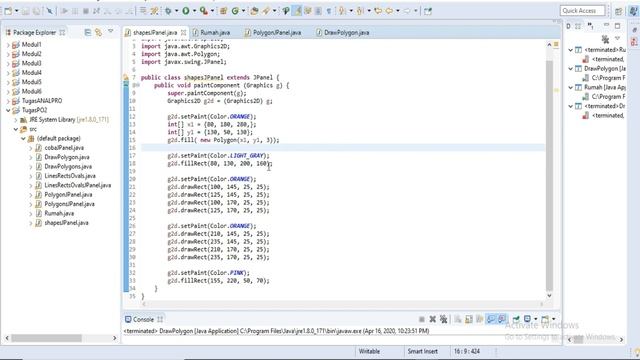Open the Back history dropdown arrow

coord(398,11)
